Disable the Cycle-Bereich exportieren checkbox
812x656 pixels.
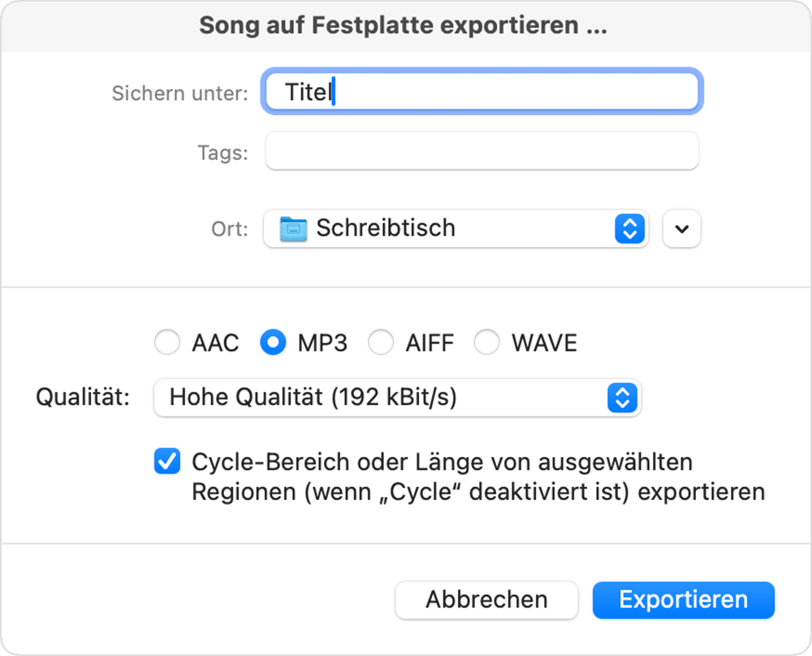166,462
